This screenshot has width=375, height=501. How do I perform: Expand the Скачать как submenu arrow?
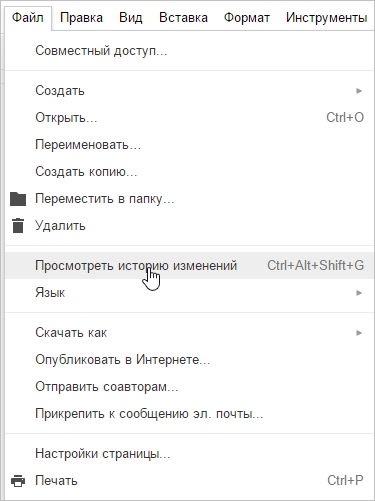359,333
